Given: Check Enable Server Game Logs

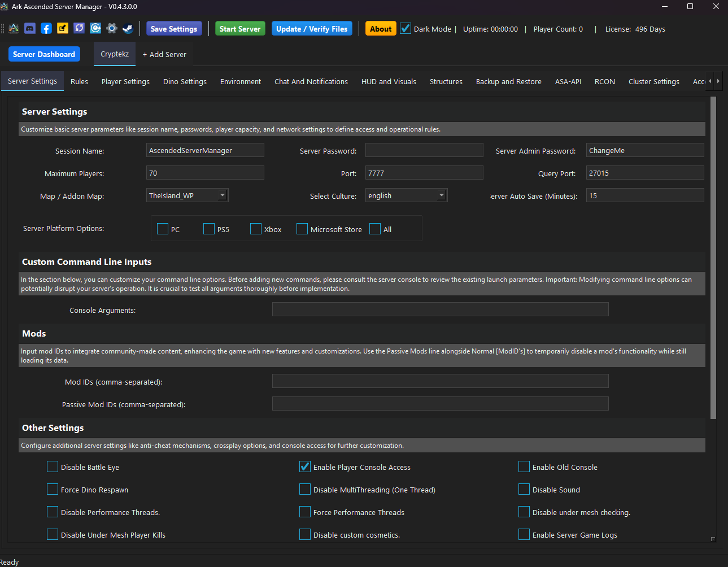Looking at the screenshot, I should [x=524, y=534].
